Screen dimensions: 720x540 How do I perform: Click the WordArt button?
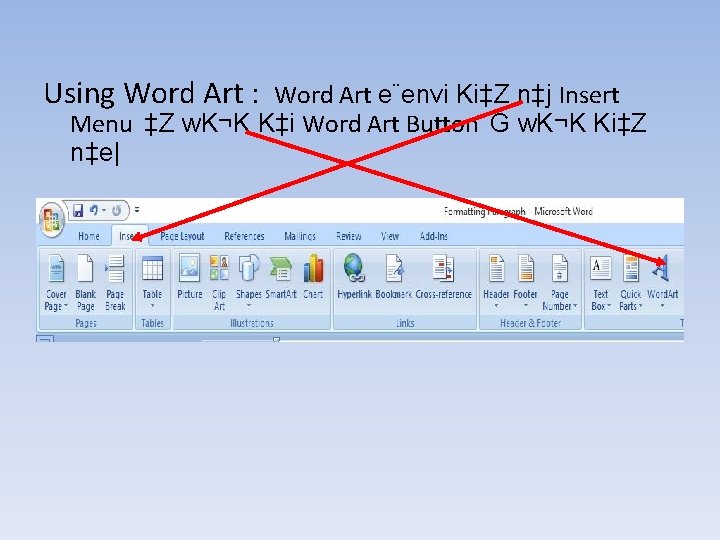click(x=662, y=281)
